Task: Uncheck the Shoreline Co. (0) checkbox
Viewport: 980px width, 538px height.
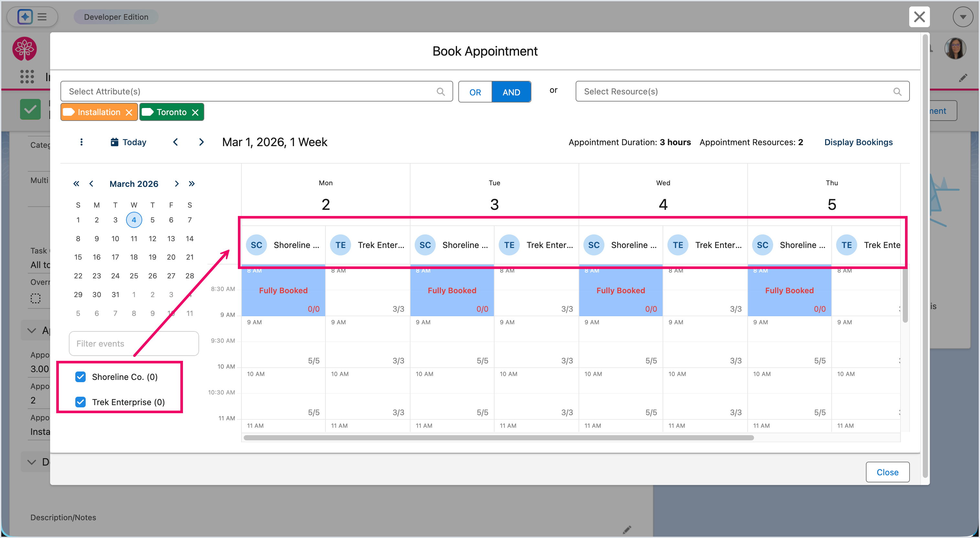Action: point(80,377)
